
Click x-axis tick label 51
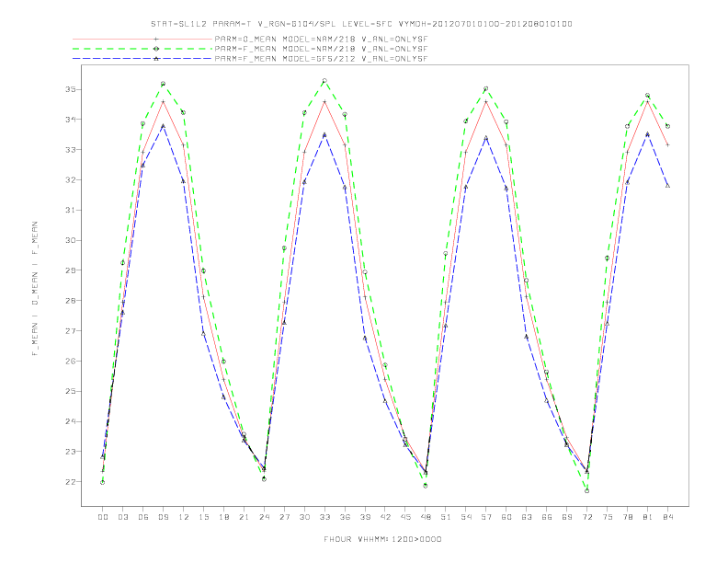point(446,517)
